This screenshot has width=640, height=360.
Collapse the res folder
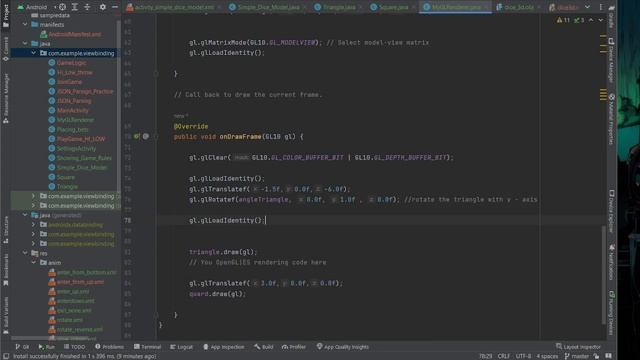pyautogui.click(x=25, y=253)
